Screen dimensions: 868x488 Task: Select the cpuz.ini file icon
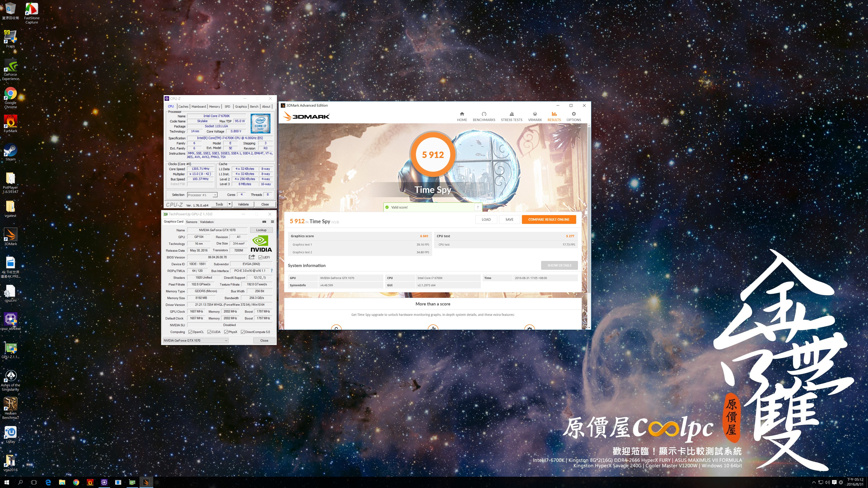pyautogui.click(x=10, y=293)
